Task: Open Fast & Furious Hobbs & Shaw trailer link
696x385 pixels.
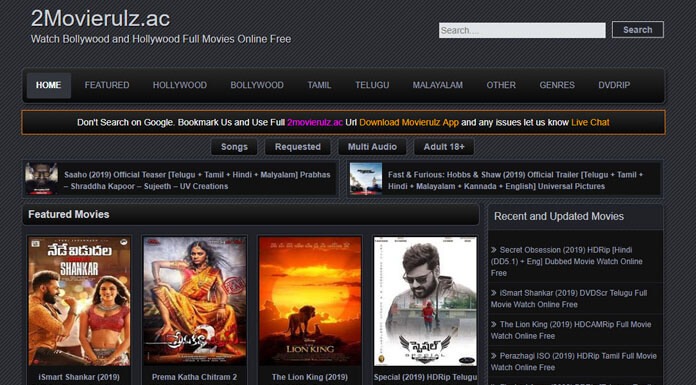Action: (515, 180)
